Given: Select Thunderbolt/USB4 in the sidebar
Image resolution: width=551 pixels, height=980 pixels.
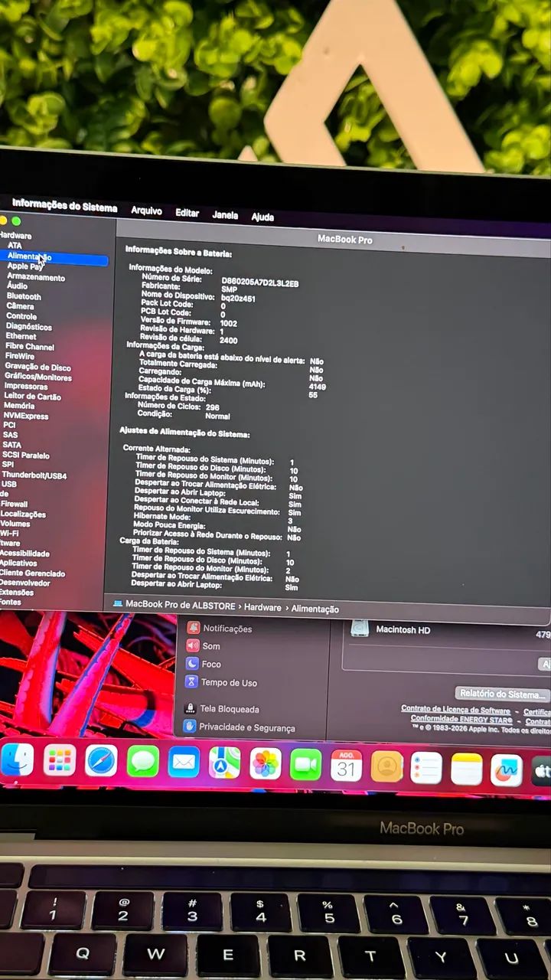Looking at the screenshot, I should tap(34, 475).
